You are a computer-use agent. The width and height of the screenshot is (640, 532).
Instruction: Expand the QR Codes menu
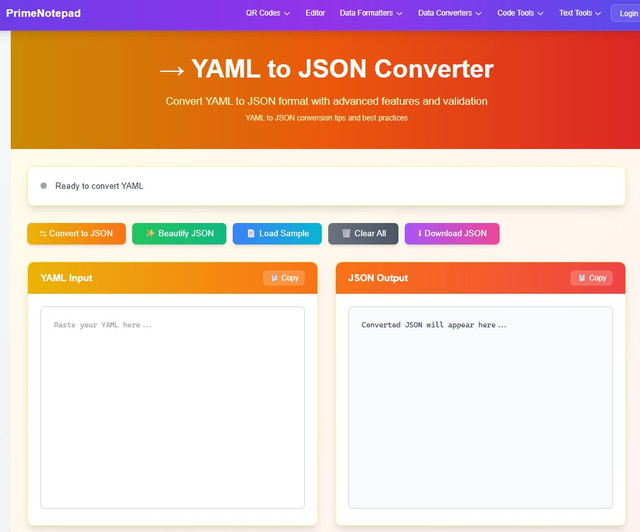coord(268,13)
